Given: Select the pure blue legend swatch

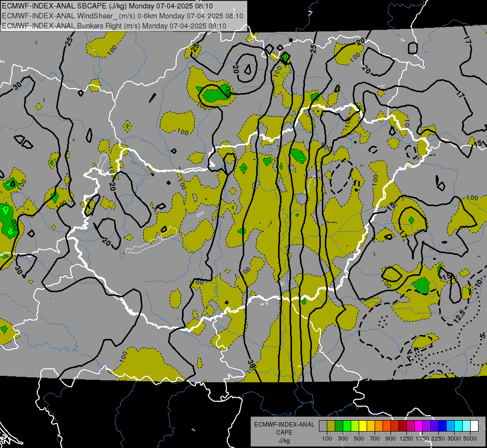Looking at the screenshot, I should click(442, 426).
